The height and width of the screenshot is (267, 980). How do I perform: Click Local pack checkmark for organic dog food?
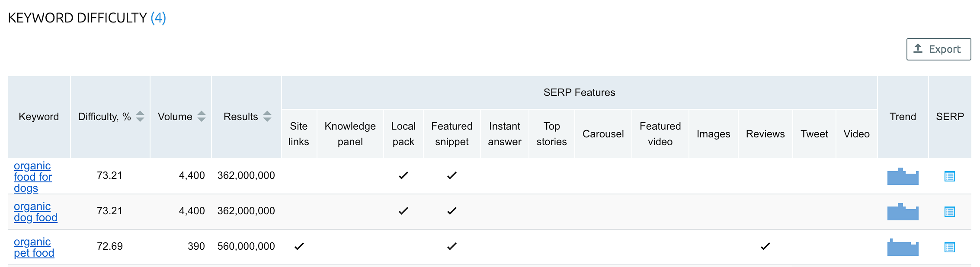(403, 211)
